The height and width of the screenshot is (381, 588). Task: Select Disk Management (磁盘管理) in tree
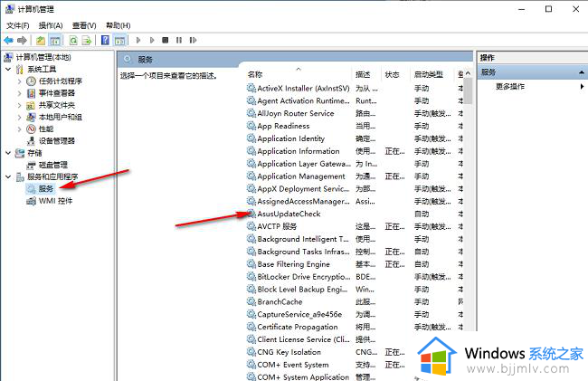(53, 165)
